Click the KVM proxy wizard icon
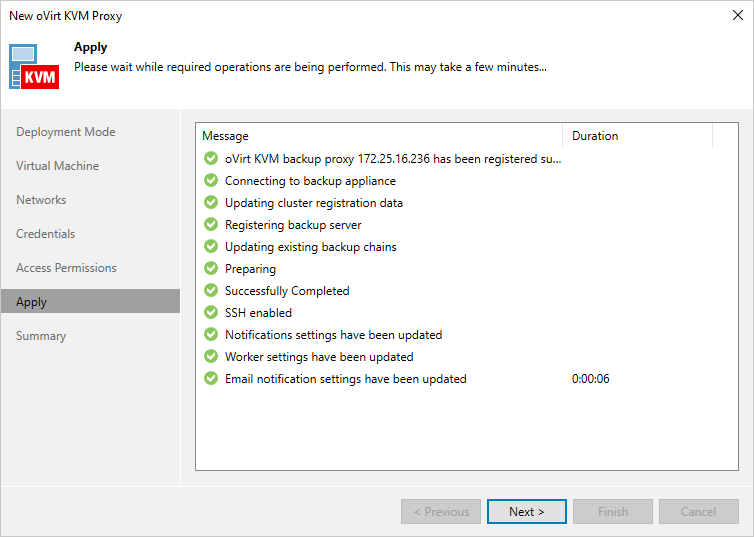The height and width of the screenshot is (537, 754). pyautogui.click(x=34, y=67)
